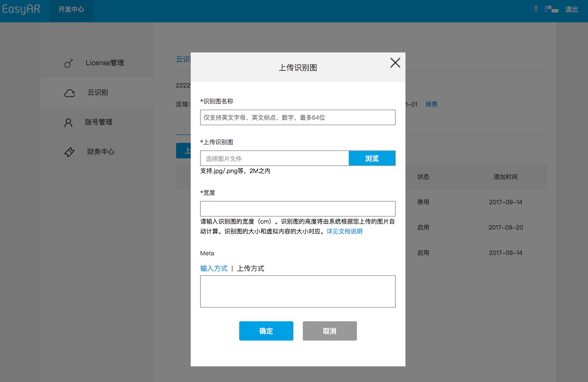This screenshot has width=588, height=382.
Task: Close the 上传识别图 dialog
Action: (x=395, y=62)
